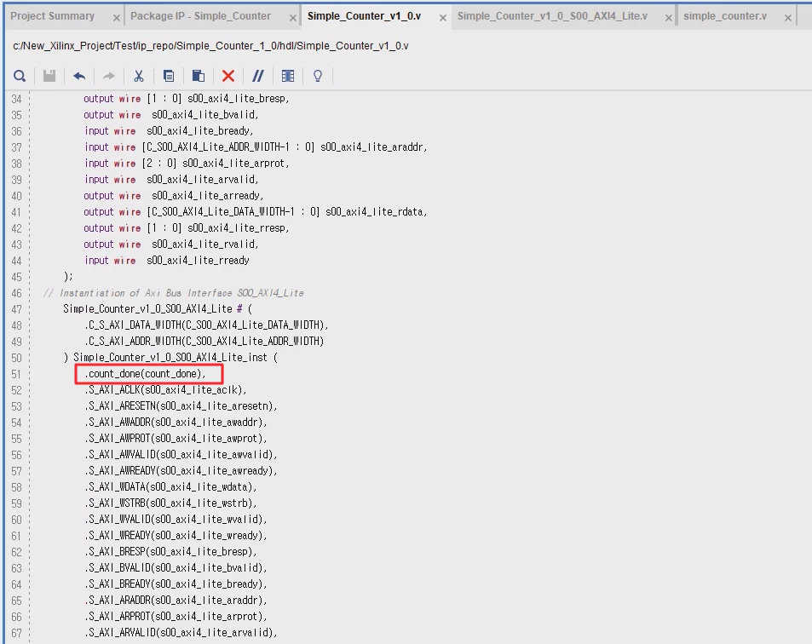Switch to Simple_Counter_v1_0_S00_AXI4_Lite.v tab
The height and width of the screenshot is (644, 812).
[x=552, y=16]
